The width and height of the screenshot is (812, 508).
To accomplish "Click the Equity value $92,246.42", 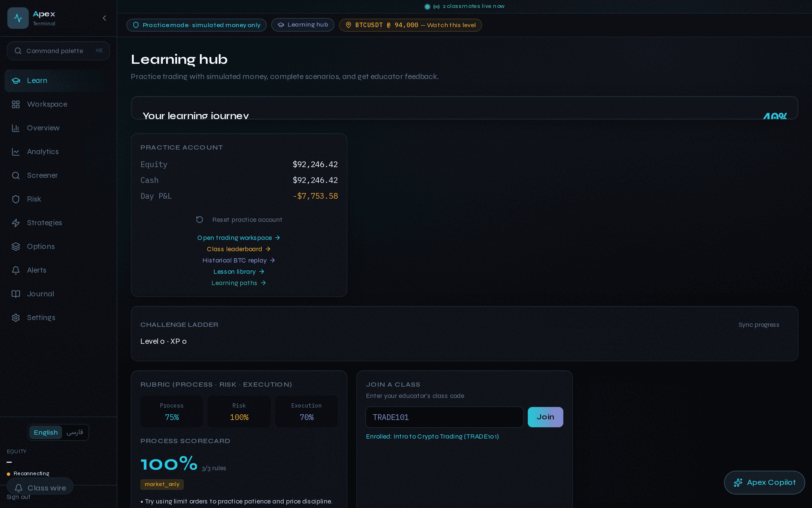I will point(315,164).
